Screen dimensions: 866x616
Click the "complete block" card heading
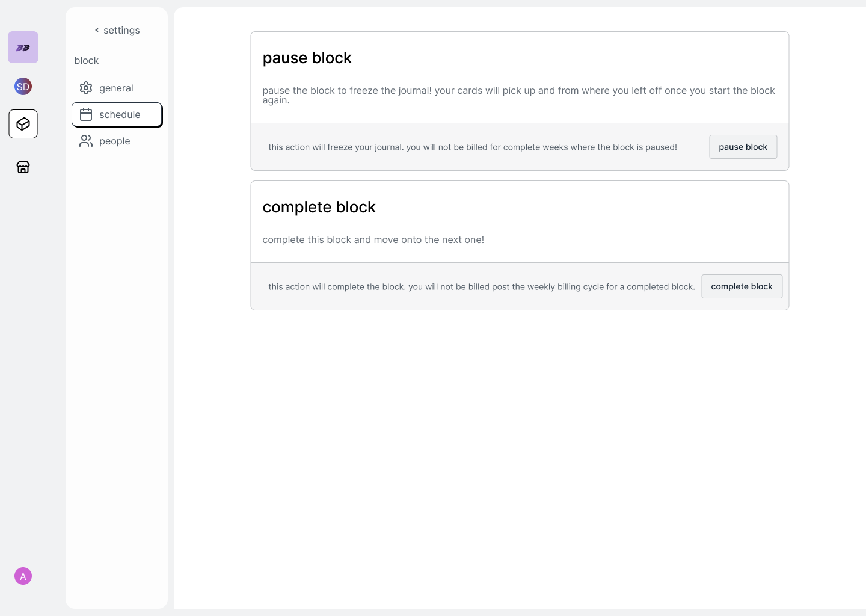pyautogui.click(x=319, y=207)
